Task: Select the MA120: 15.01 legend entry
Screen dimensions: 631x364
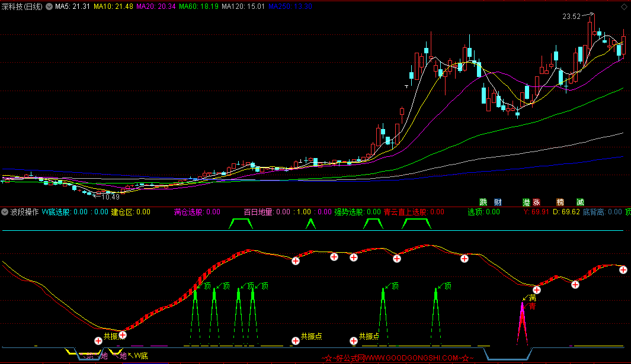Action: [244, 7]
